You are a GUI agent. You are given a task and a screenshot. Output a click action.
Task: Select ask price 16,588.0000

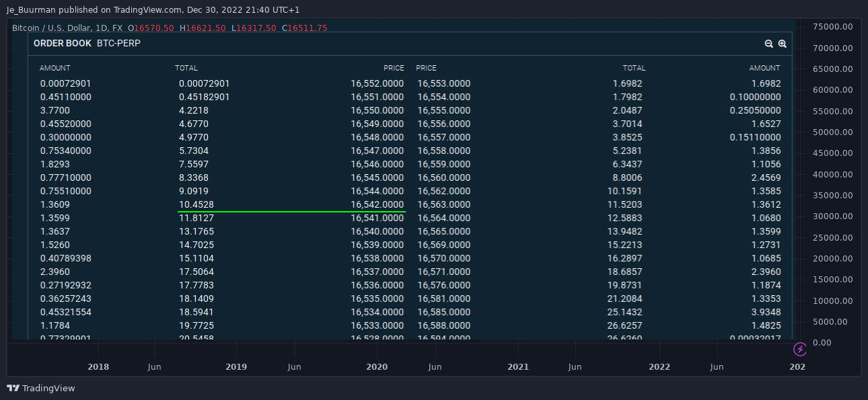click(x=443, y=325)
